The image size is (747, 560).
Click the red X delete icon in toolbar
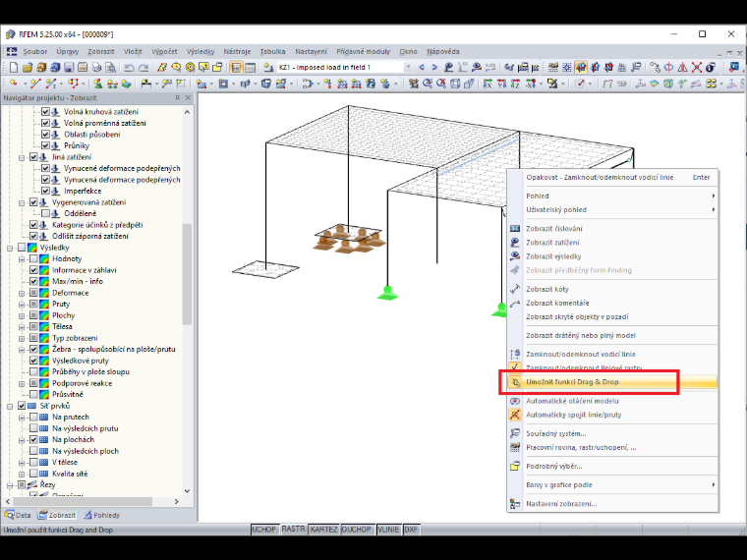pos(697,68)
